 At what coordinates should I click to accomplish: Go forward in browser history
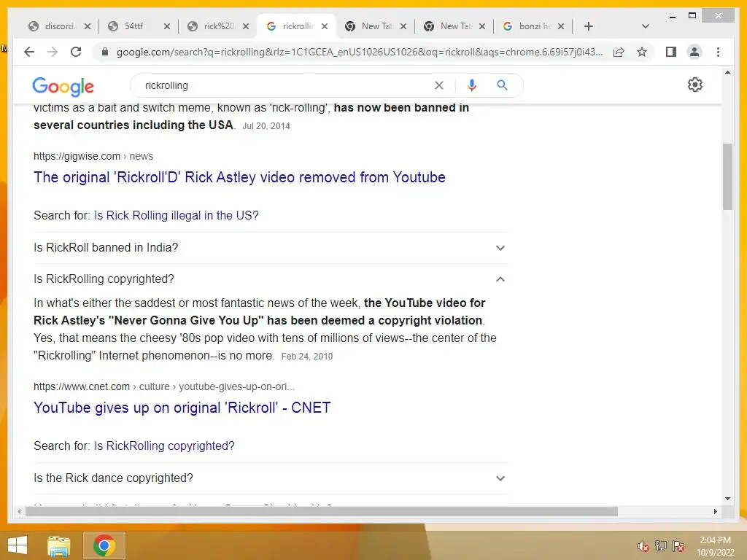tap(53, 52)
